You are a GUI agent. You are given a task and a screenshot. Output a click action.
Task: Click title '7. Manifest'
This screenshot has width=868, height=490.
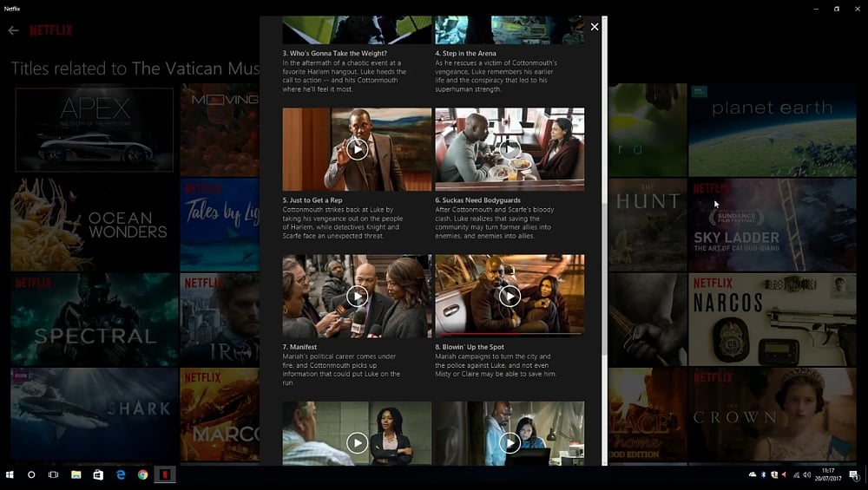pos(299,347)
